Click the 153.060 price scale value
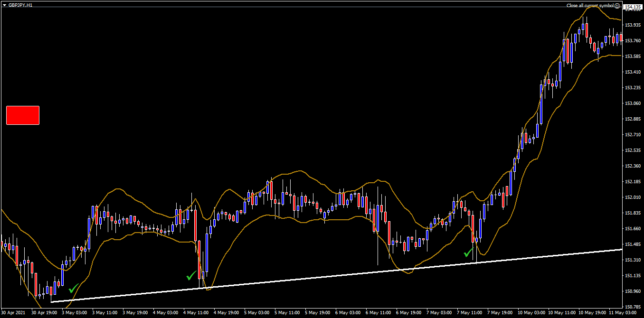Image resolution: width=644 pixels, height=318 pixels. click(x=633, y=103)
